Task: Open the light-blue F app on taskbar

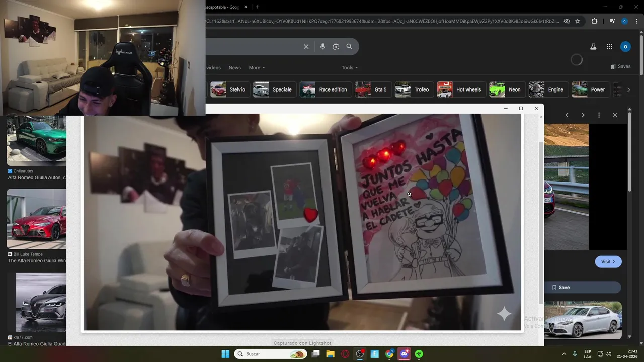Action: point(374,354)
